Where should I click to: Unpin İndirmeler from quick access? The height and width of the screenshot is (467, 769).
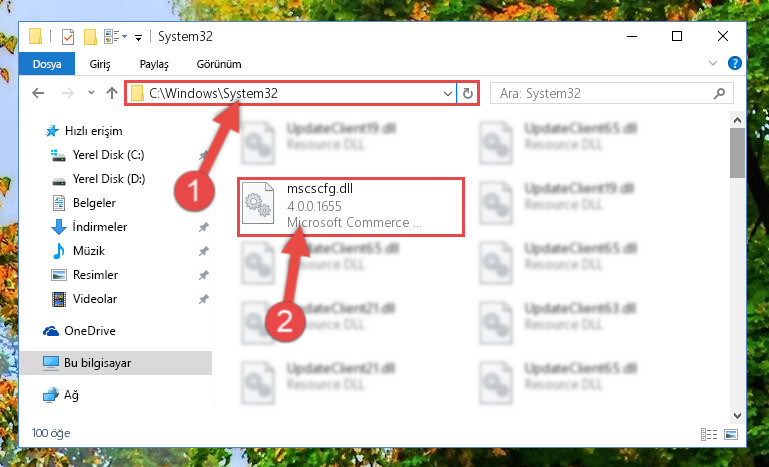204,227
